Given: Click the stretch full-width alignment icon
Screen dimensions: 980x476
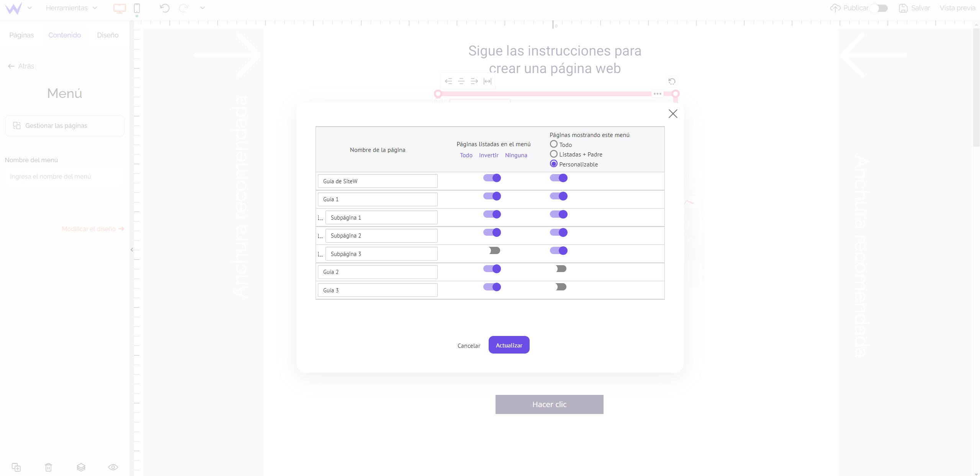Looking at the screenshot, I should (x=487, y=81).
